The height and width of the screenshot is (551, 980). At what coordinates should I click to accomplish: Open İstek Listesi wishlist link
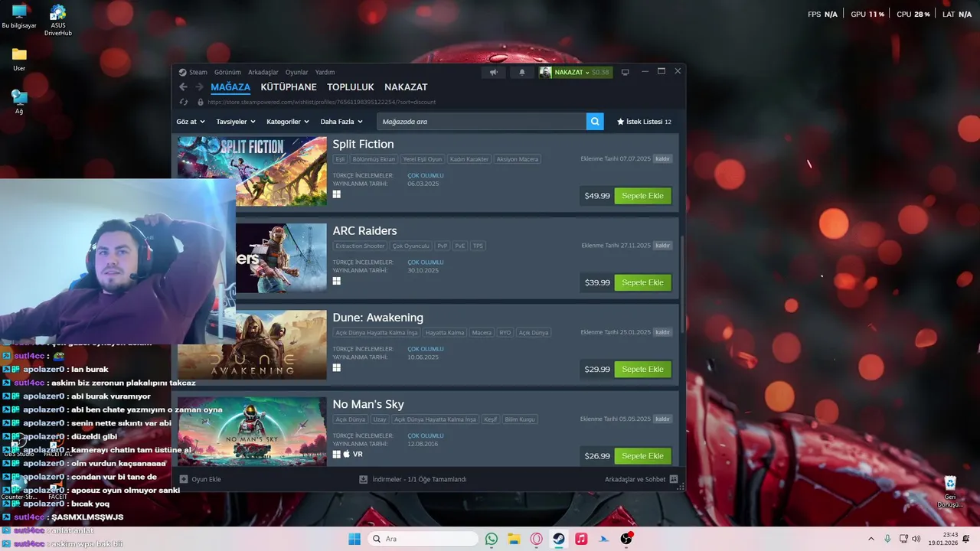(x=644, y=122)
